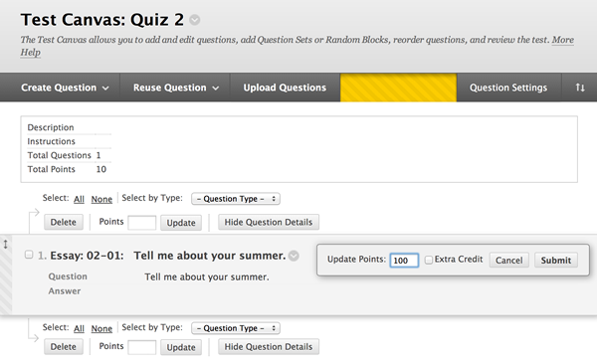Expand the Create Question menu

(x=65, y=88)
